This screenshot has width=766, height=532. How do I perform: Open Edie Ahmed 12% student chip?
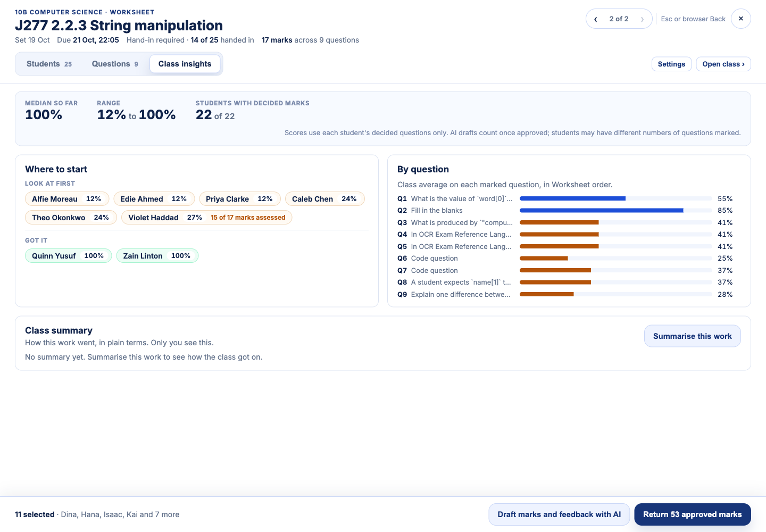pyautogui.click(x=154, y=199)
